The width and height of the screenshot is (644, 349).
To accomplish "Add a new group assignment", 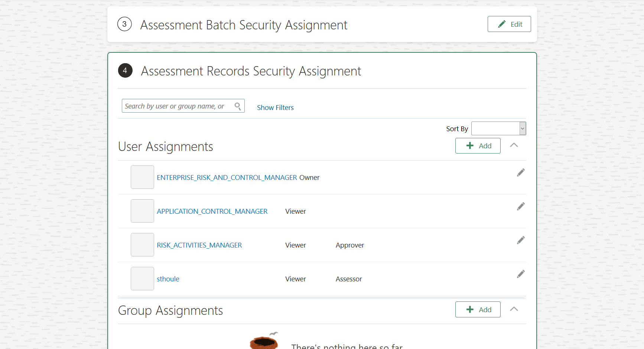I will pyautogui.click(x=478, y=310).
